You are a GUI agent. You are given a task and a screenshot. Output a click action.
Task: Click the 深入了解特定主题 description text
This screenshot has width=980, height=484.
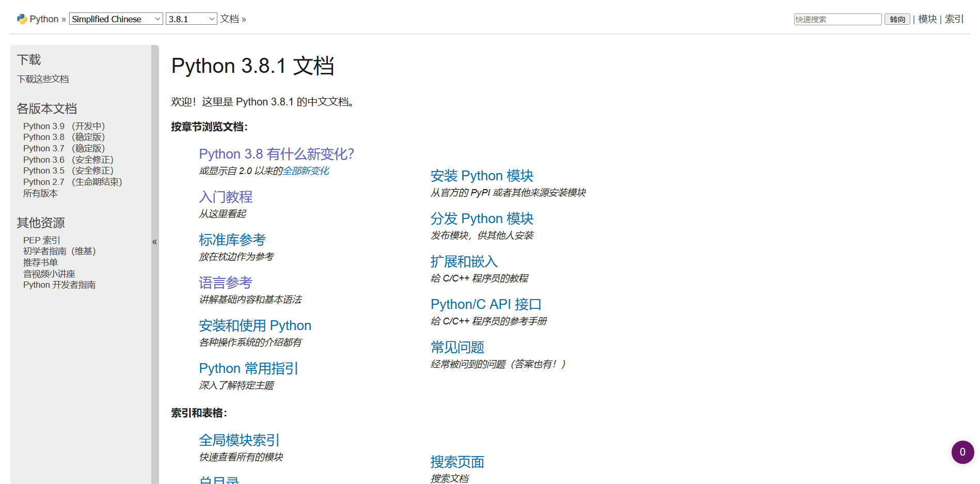coord(236,385)
